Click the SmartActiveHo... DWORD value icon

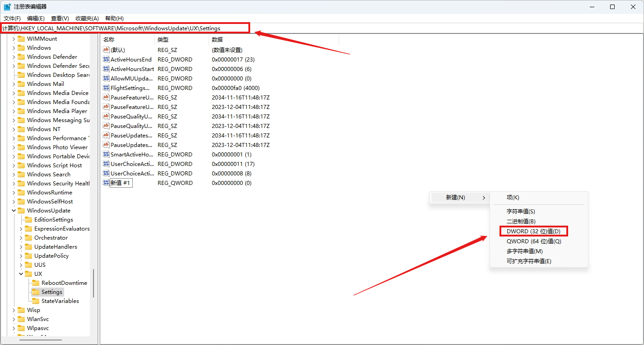(x=106, y=155)
